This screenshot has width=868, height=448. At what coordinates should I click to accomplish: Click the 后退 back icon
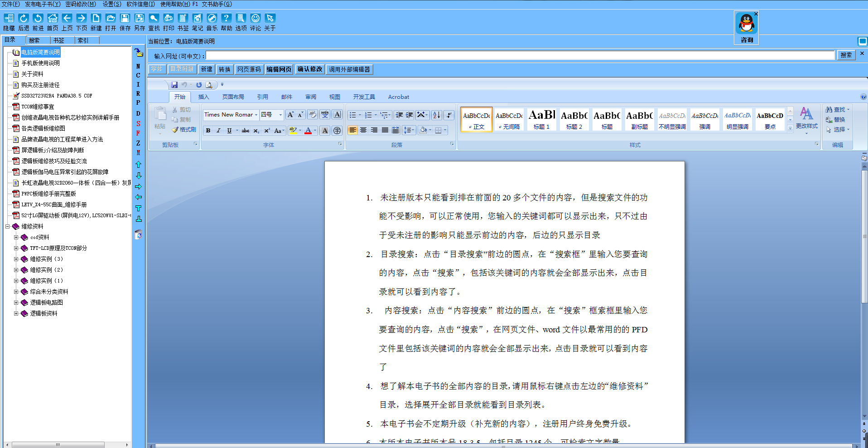click(23, 18)
